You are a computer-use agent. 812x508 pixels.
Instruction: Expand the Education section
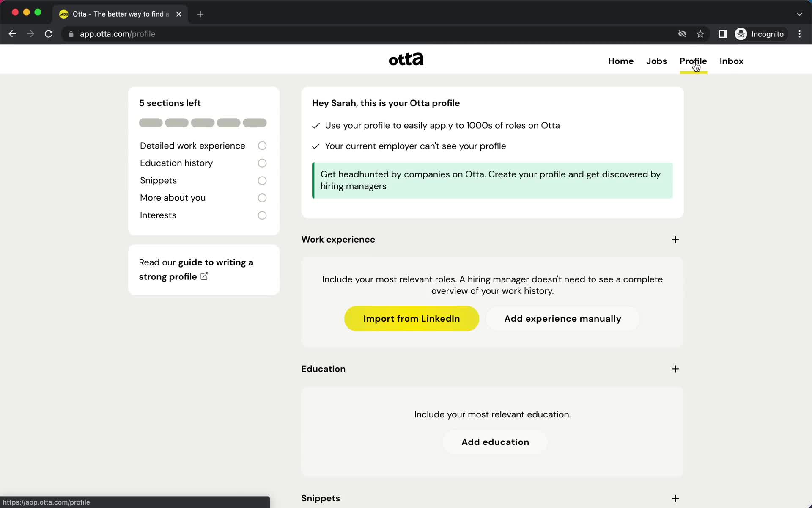click(x=675, y=369)
